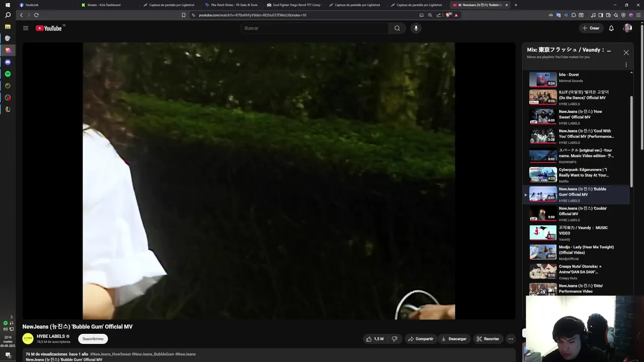Open Brave Rewards triangle icon
This screenshot has width=644, height=362.
click(456, 15)
